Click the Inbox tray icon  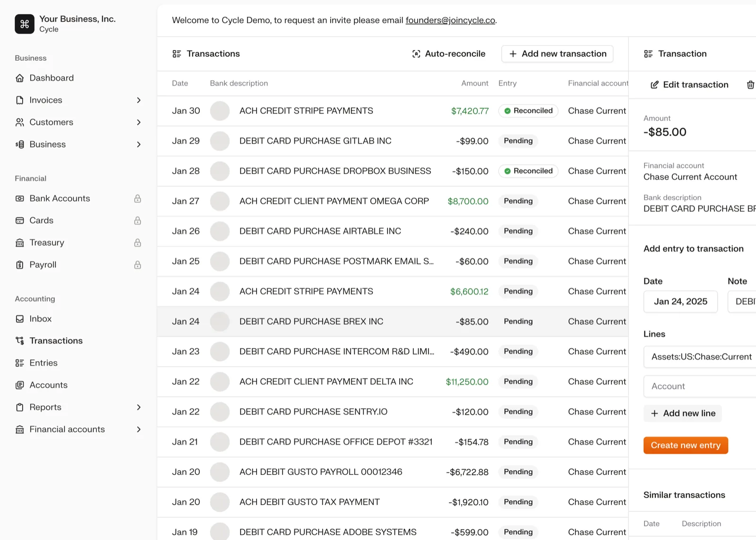(x=20, y=319)
